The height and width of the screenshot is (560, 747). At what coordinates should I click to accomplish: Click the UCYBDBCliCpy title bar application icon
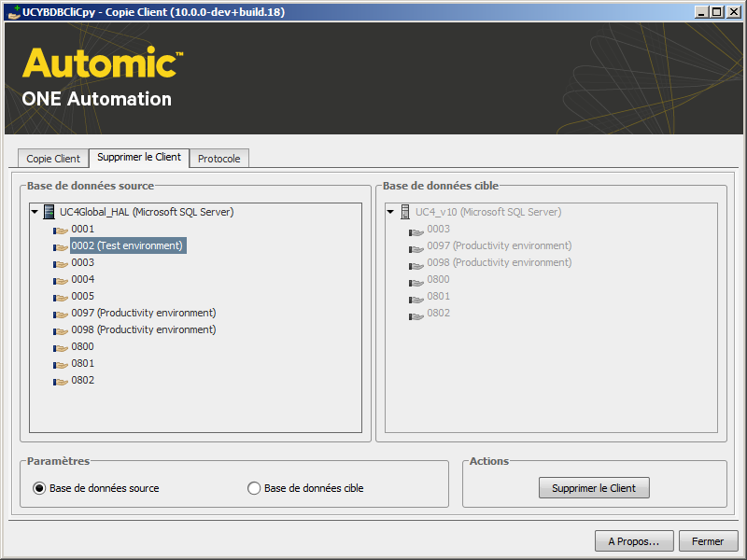tap(14, 12)
